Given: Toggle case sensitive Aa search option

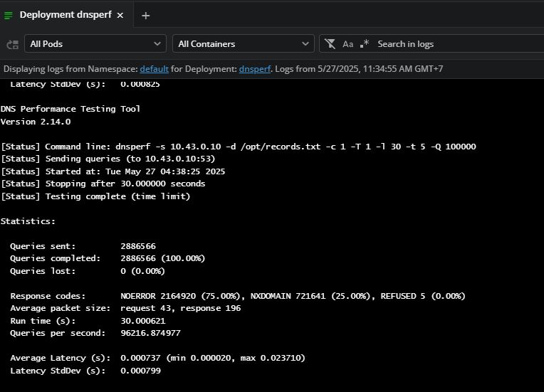Looking at the screenshot, I should [x=347, y=44].
